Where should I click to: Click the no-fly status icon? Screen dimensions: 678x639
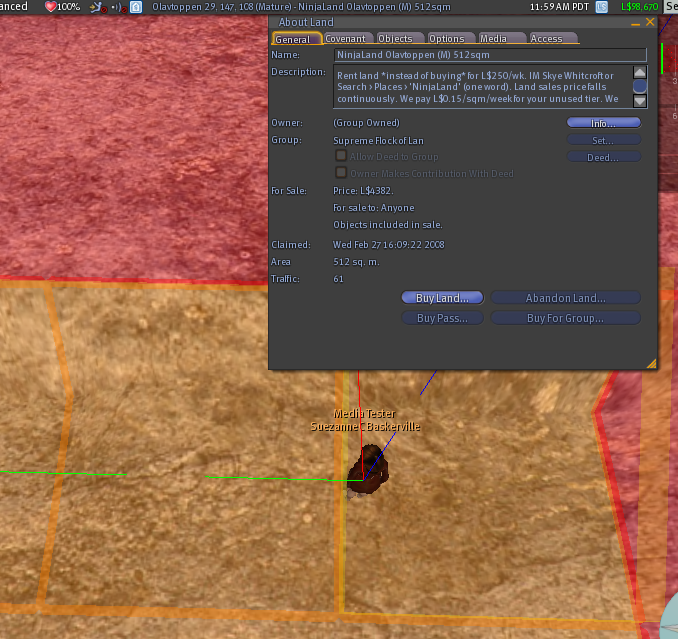pyautogui.click(x=95, y=7)
